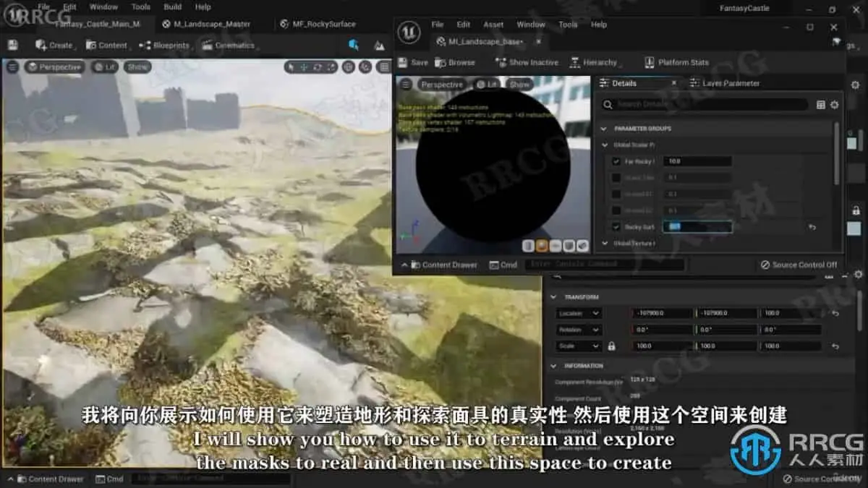Click the blue selection mode icon
This screenshot has width=868, height=488.
[x=354, y=45]
